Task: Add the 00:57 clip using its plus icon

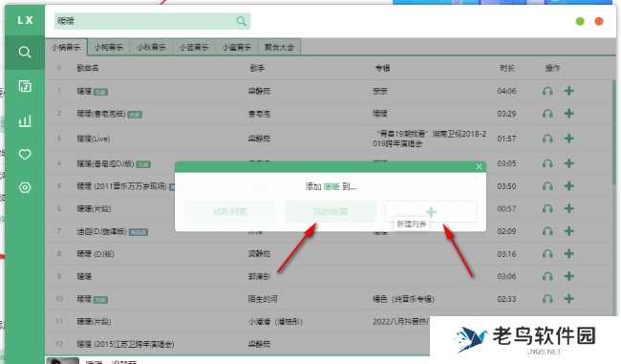Action: [x=569, y=208]
